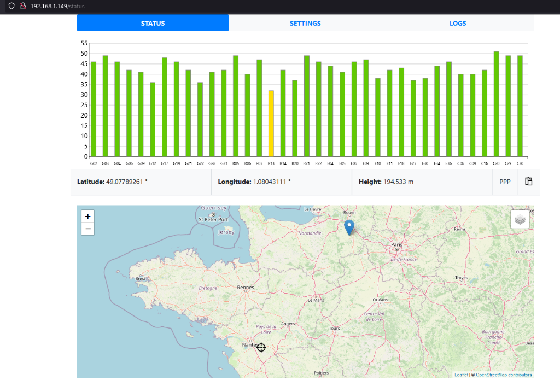Click Jersey label on the map
Image resolution: width=560 pixels, height=392 pixels.
point(226,232)
